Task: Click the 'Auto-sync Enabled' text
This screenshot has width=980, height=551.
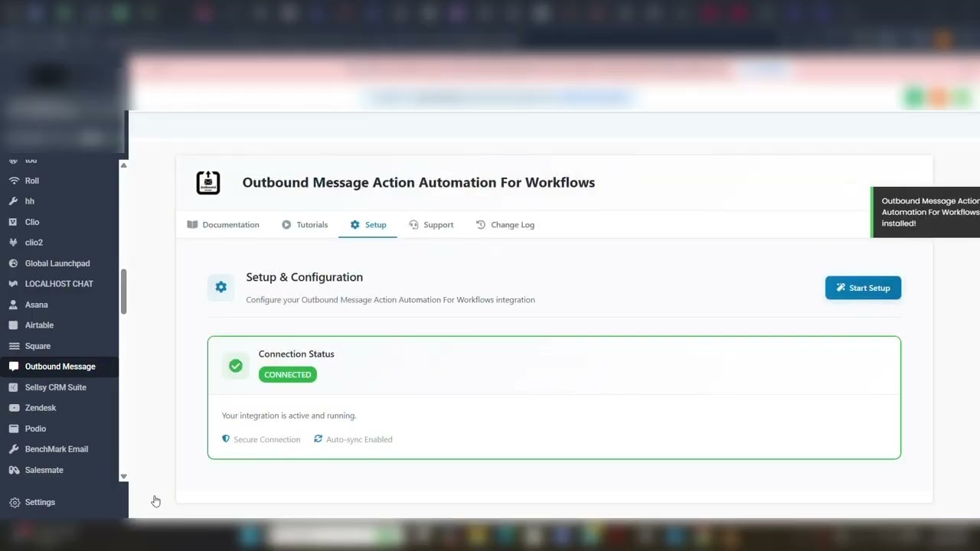Action: tap(359, 439)
